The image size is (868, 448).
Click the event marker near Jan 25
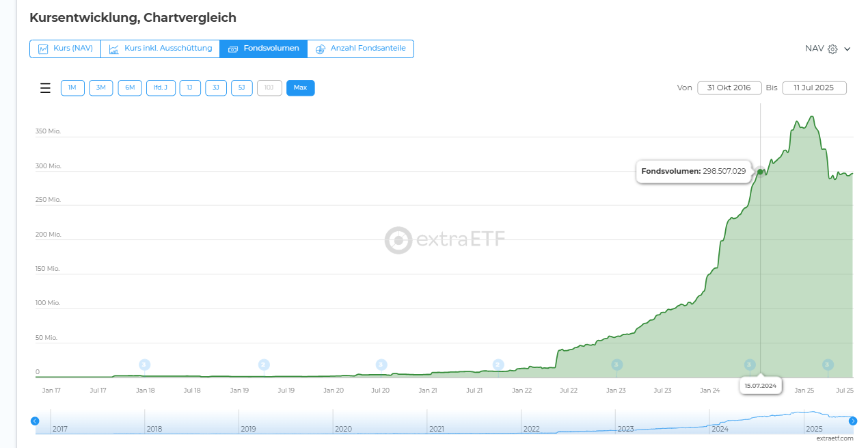click(828, 365)
